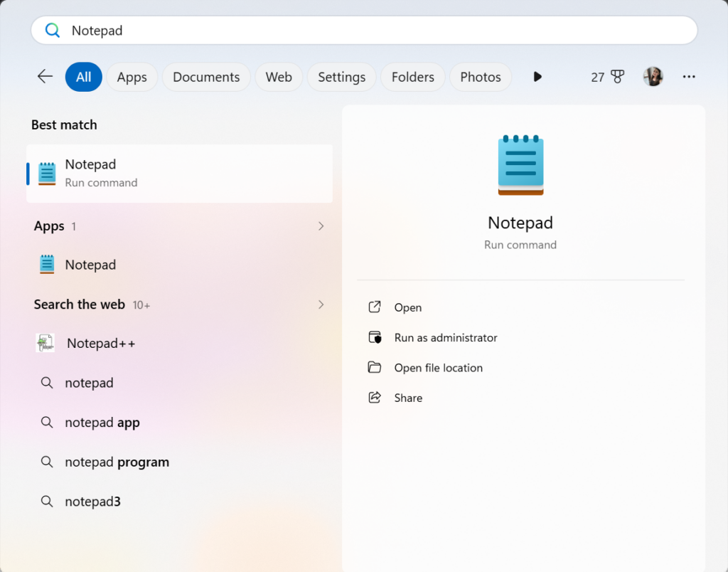Select the 'notepad app' web suggestion

180,423
